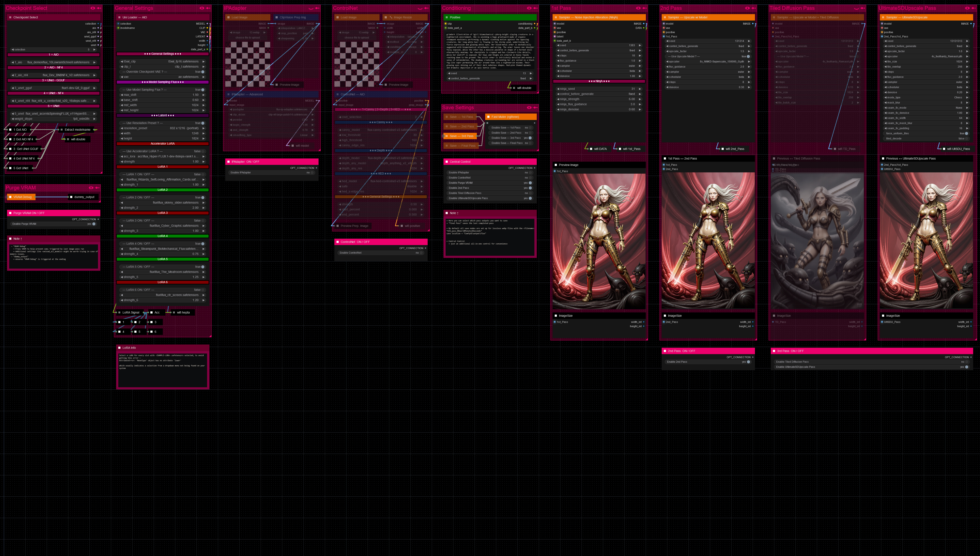Click the bypass arrow icon on 2nd Pass group

753,8
